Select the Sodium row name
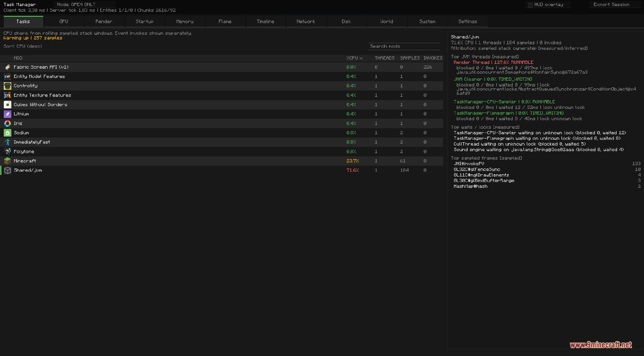 [x=21, y=133]
